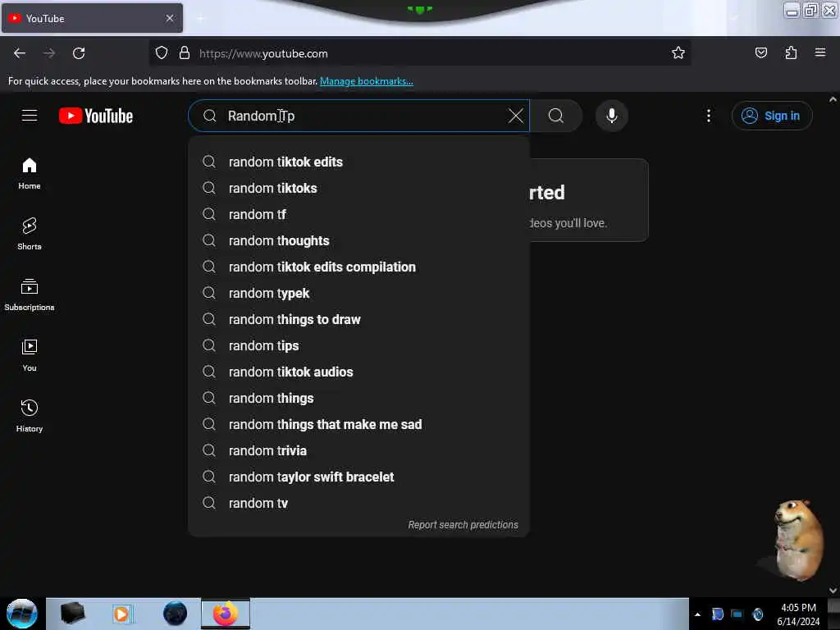
Task: Select suggestion 'random typek'
Action: [x=359, y=293]
